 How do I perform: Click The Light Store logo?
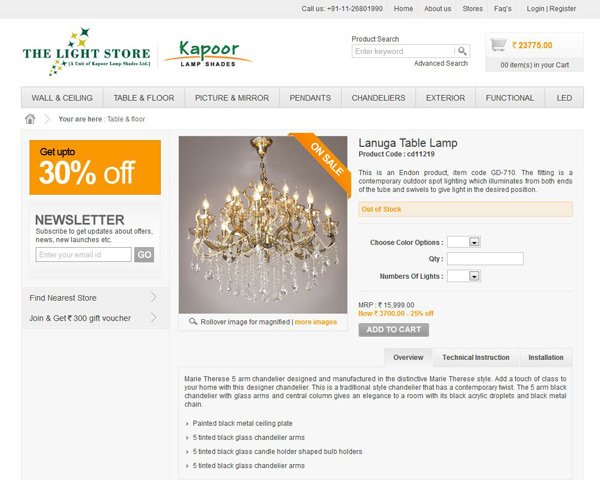[x=86, y=52]
